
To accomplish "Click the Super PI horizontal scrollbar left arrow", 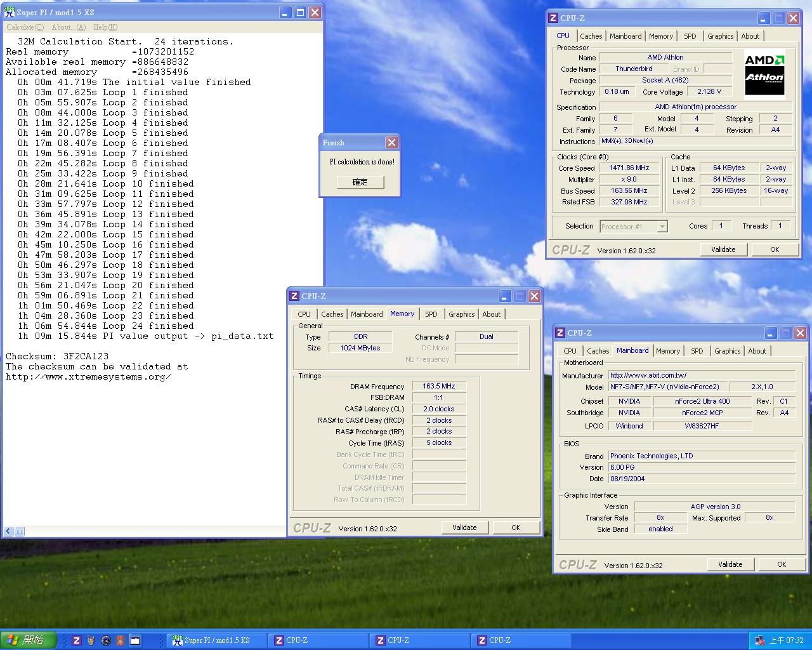I will 9,531.
